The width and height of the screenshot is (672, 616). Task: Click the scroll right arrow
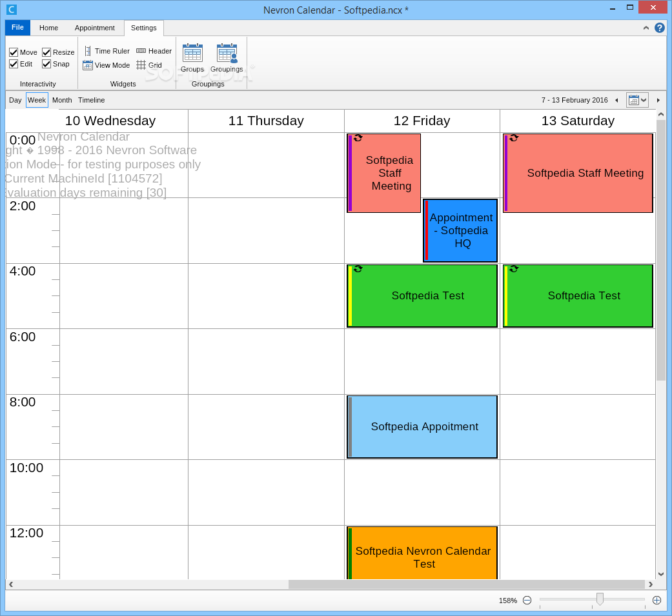[x=651, y=584]
